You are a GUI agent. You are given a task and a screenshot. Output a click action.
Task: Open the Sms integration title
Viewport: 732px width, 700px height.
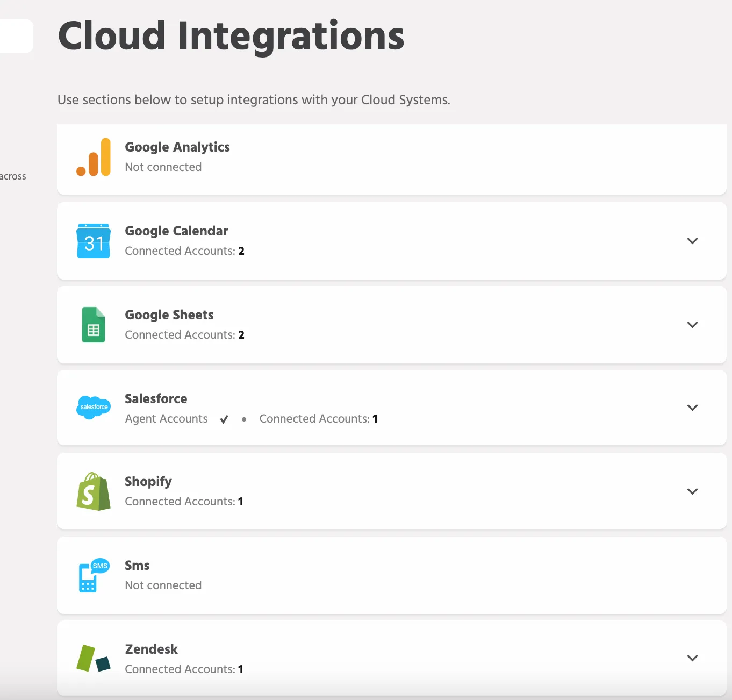[x=137, y=566]
